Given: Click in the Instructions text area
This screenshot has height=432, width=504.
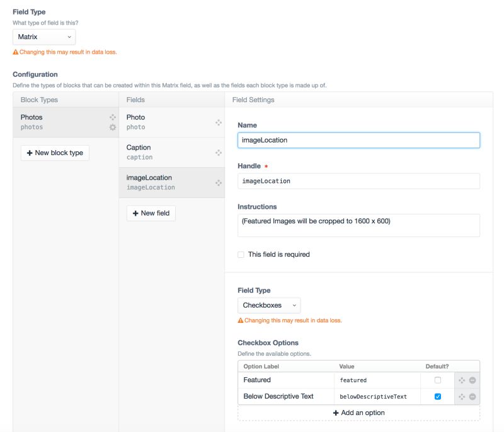Looking at the screenshot, I should 358,226.
